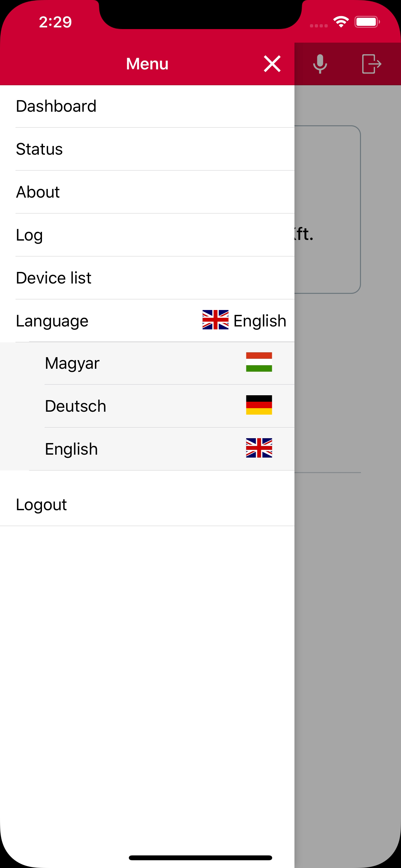Tap the Logout menu item
Screen dimensions: 401x868
pos(147,504)
